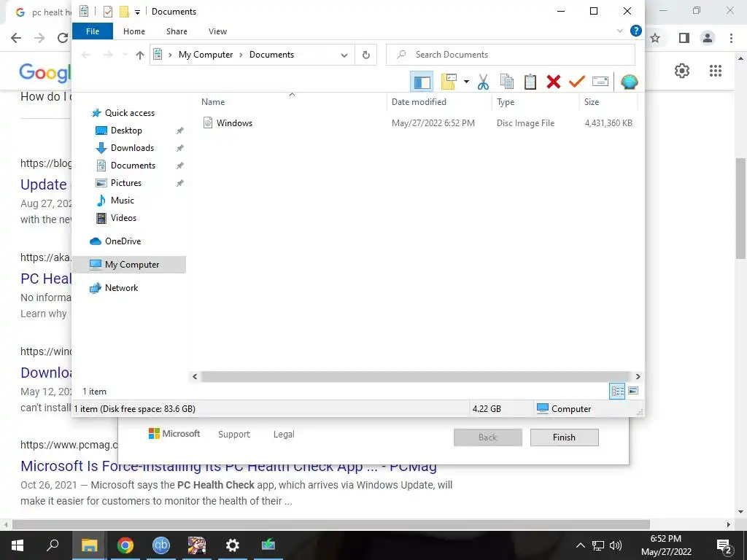Image resolution: width=747 pixels, height=560 pixels.
Task: Open Quick Access Toolbar customize dropdown
Action: coord(137,12)
